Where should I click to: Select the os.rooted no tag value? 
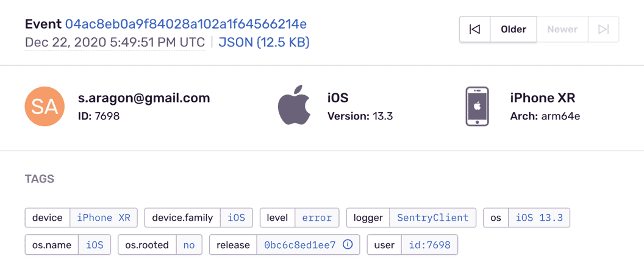(189, 245)
